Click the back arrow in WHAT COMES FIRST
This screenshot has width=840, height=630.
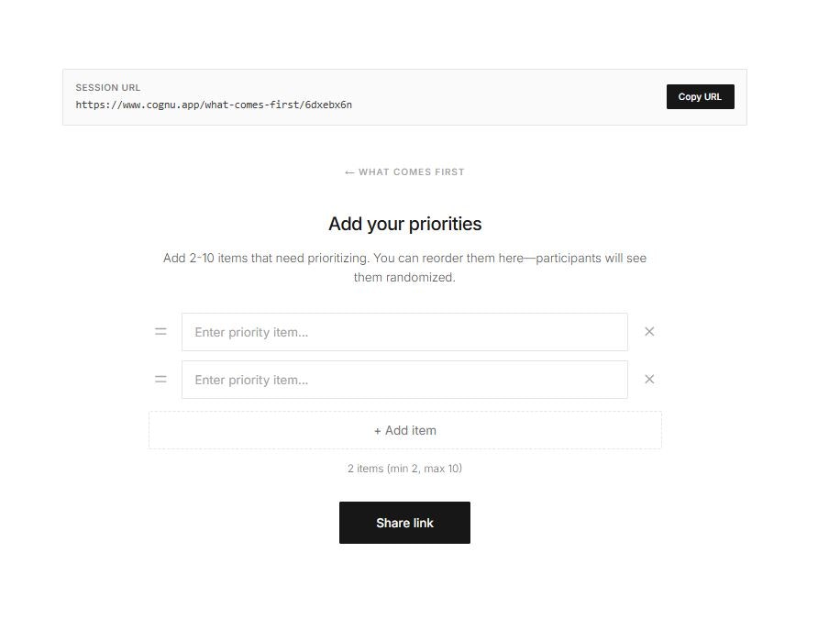coord(348,171)
